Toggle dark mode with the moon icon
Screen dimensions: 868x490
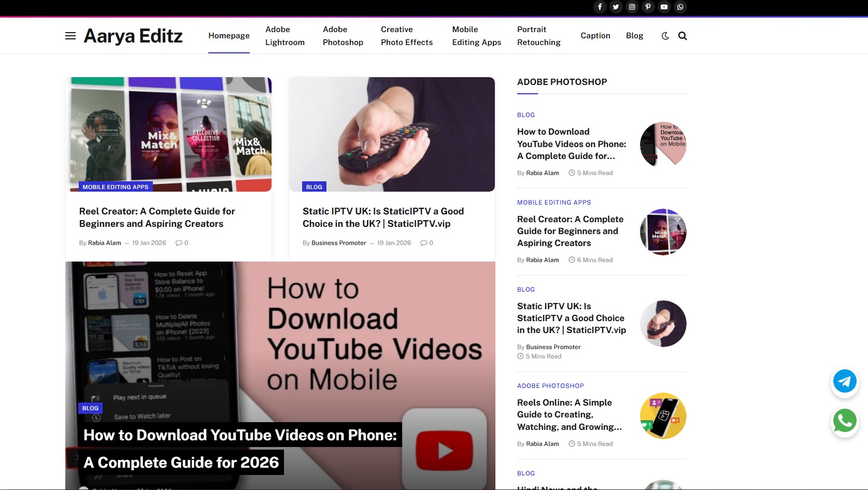pos(665,36)
